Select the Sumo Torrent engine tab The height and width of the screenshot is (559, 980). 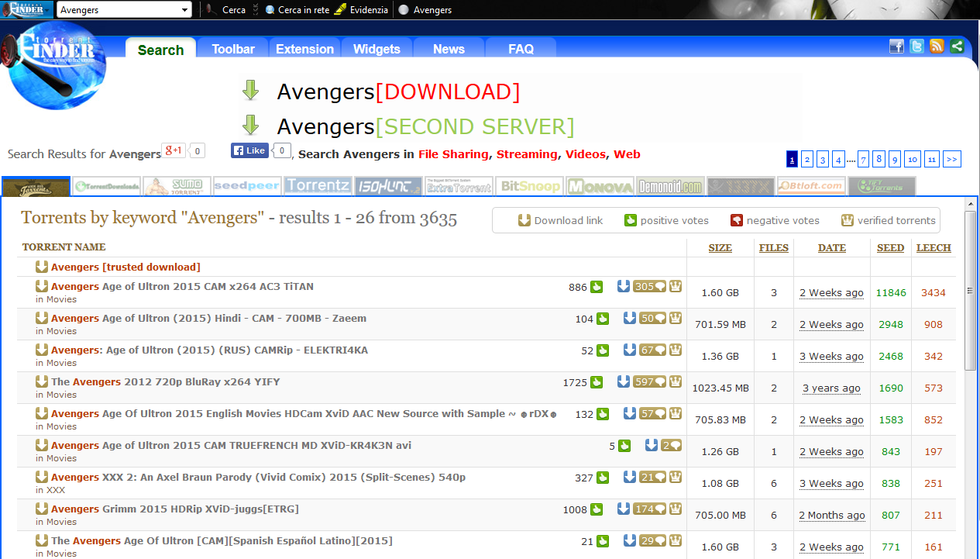(x=177, y=186)
